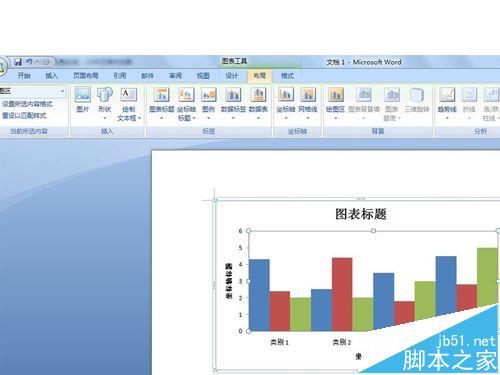The image size is (500, 375).
Task: Click the tall red bar in 类别 2
Action: click(342, 294)
